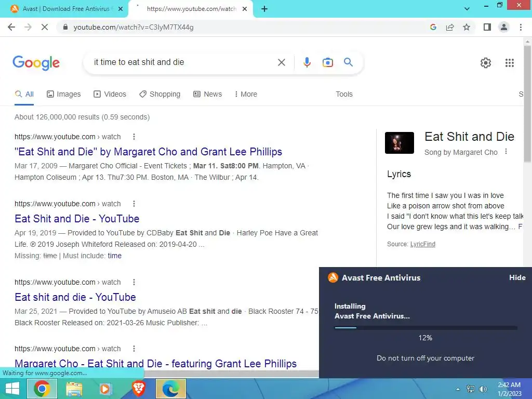532x399 pixels.
Task: Select the Shopping results tab
Action: pyautogui.click(x=160, y=94)
